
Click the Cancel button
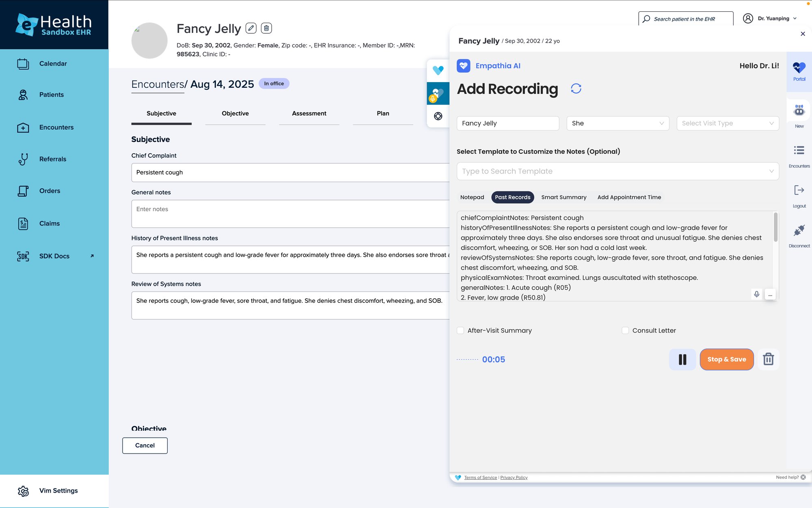point(145,445)
